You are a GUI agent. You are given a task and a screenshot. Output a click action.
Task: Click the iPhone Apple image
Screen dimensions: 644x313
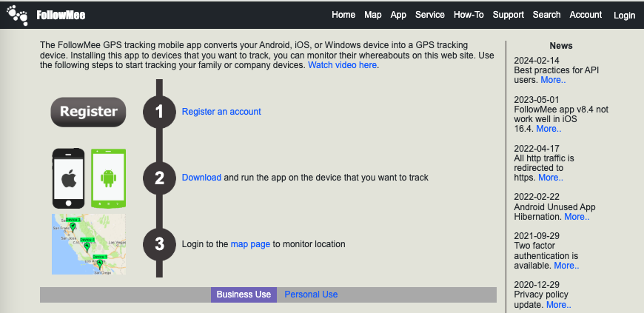(x=68, y=178)
